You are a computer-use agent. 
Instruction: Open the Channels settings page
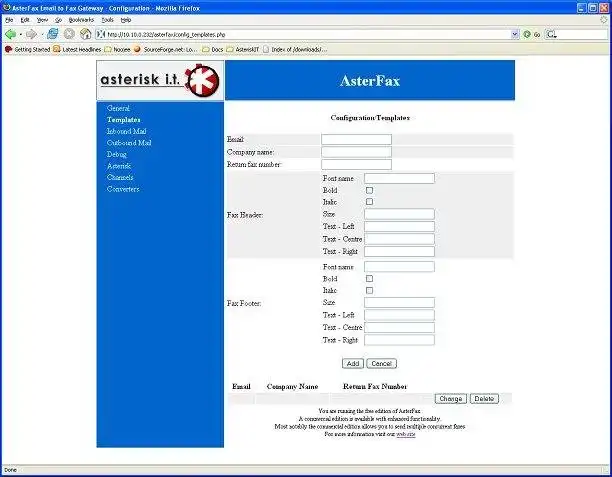[120, 177]
